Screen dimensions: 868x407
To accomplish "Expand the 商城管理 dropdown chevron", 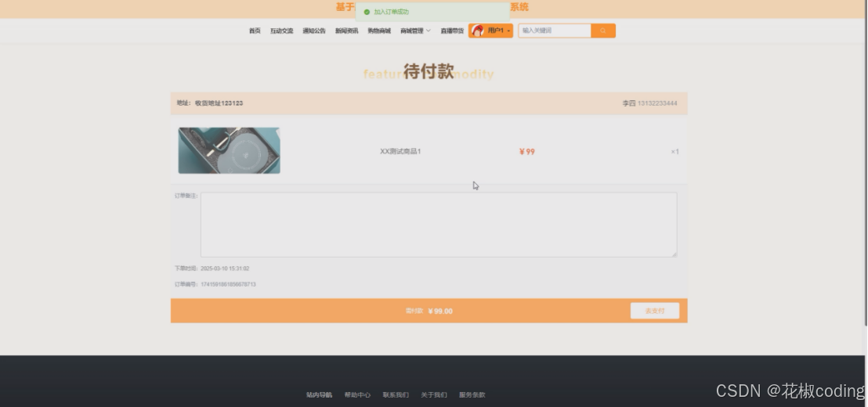I will [428, 31].
